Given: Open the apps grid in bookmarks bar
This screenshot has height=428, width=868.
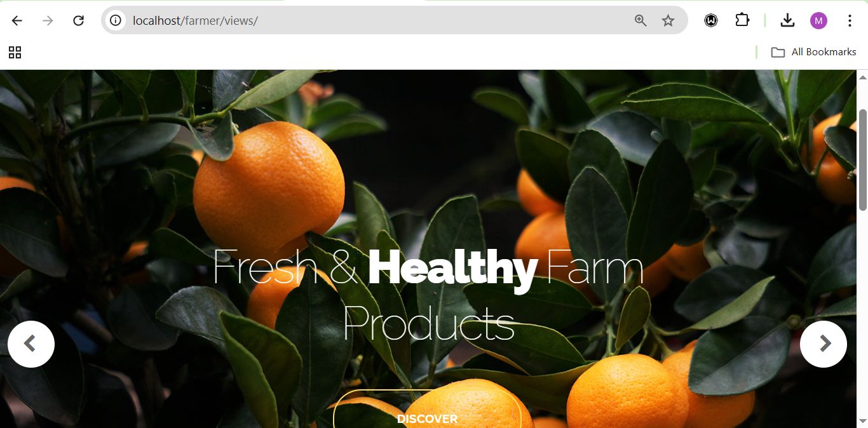Looking at the screenshot, I should click(15, 52).
